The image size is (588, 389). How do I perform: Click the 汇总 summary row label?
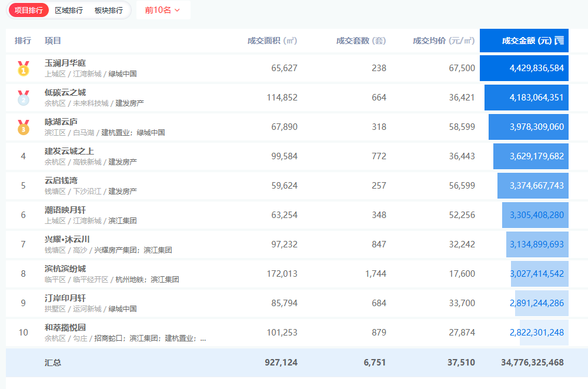pos(52,363)
